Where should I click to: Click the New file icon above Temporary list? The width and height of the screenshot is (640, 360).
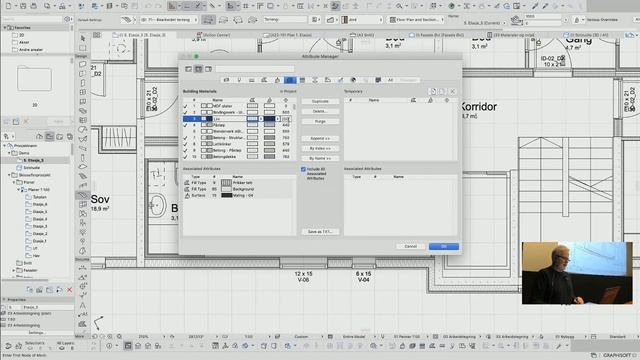[x=433, y=91]
